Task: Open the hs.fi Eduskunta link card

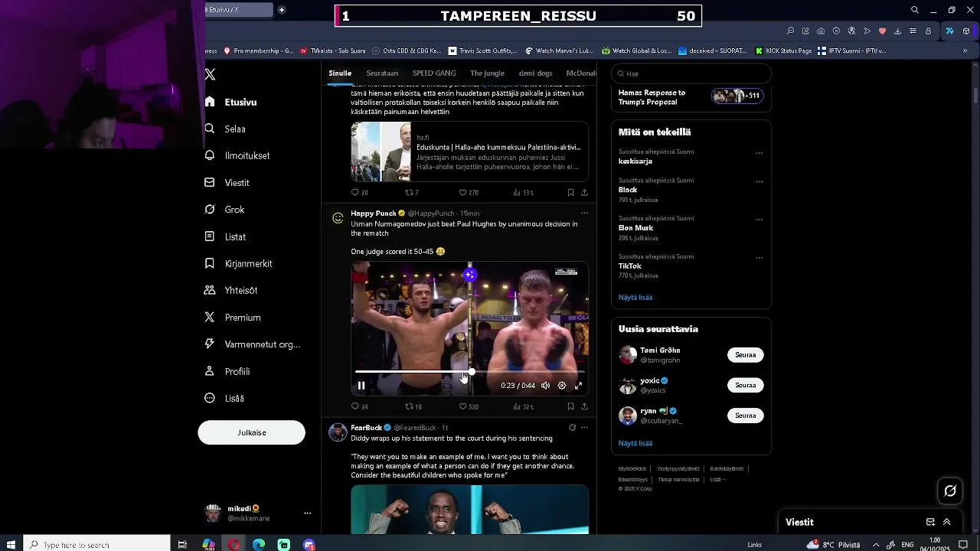Action: point(469,152)
